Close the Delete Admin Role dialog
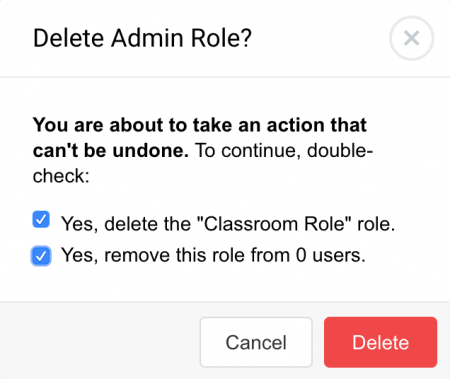The width and height of the screenshot is (450, 379). coord(411,38)
